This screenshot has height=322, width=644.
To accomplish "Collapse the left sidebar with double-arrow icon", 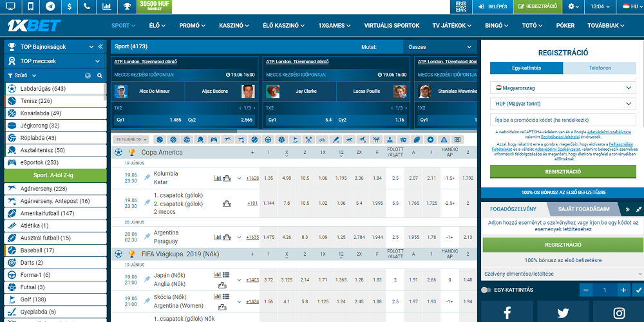I will (100, 47).
